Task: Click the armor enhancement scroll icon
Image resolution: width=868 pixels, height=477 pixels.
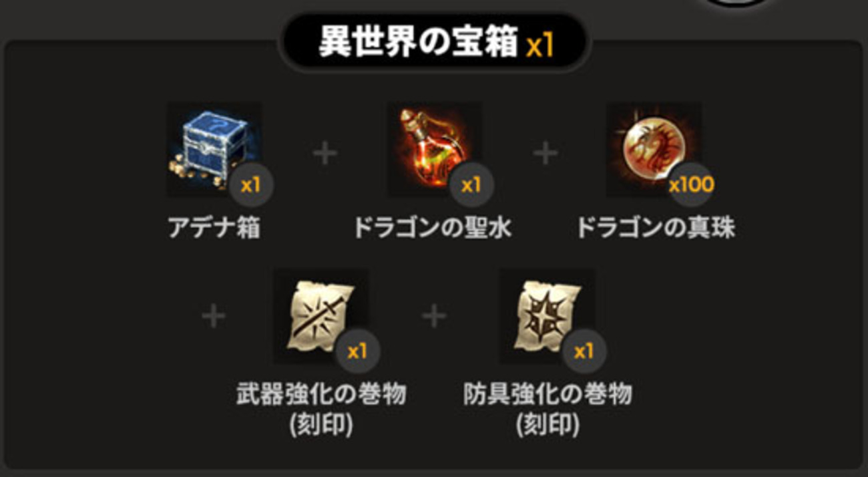Action: point(548,317)
